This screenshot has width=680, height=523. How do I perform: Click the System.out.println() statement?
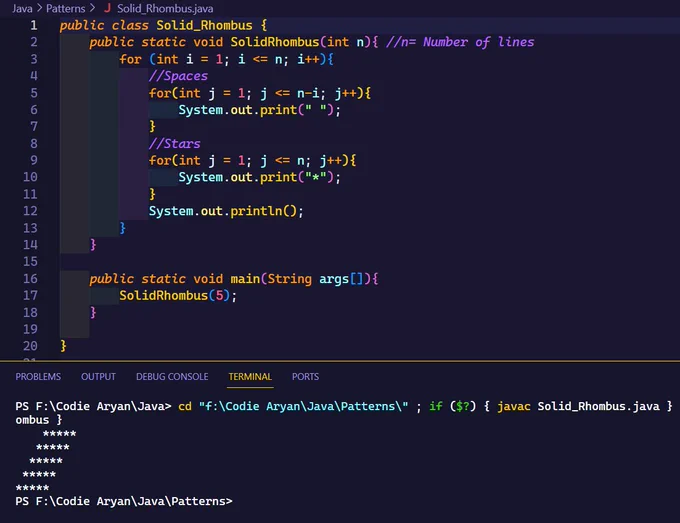pos(226,211)
